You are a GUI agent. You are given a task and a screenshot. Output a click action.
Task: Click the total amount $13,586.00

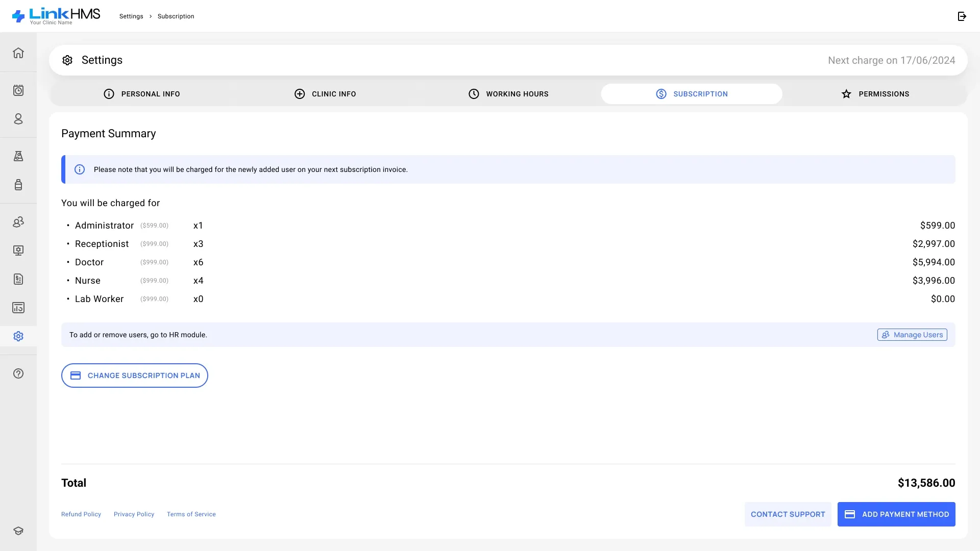[x=926, y=483]
